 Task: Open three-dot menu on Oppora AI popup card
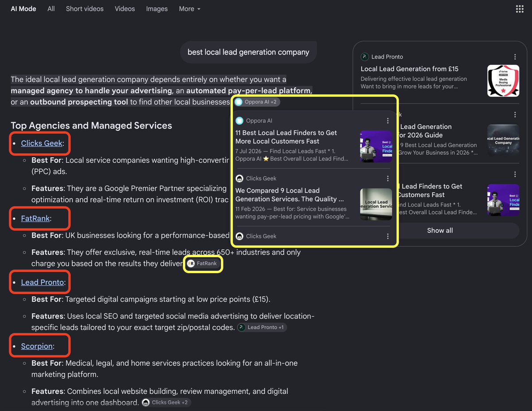pyautogui.click(x=388, y=121)
